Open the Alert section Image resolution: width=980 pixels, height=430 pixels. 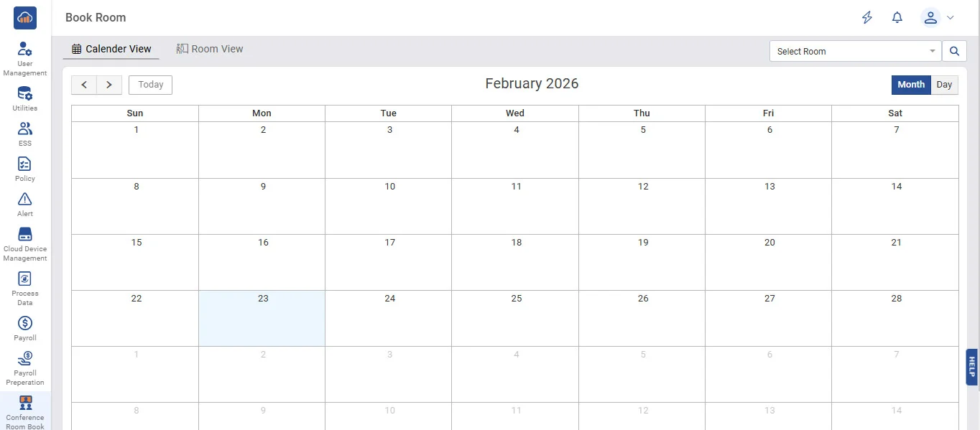click(x=25, y=203)
